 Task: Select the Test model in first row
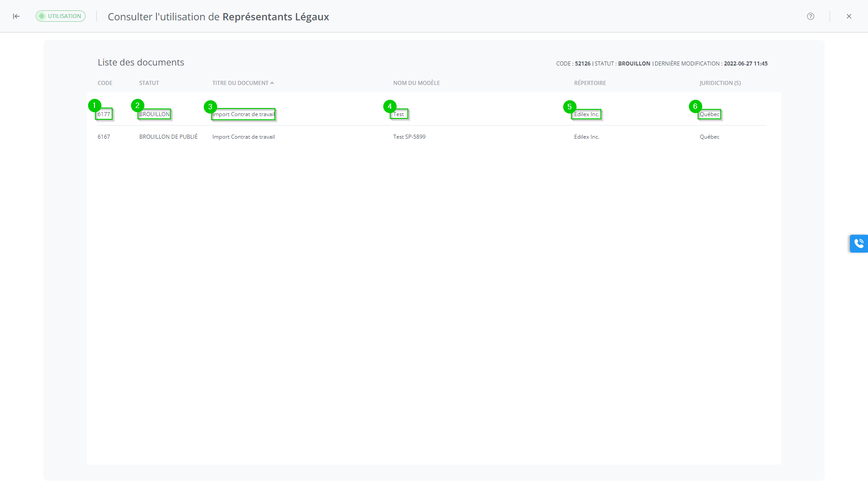point(399,114)
